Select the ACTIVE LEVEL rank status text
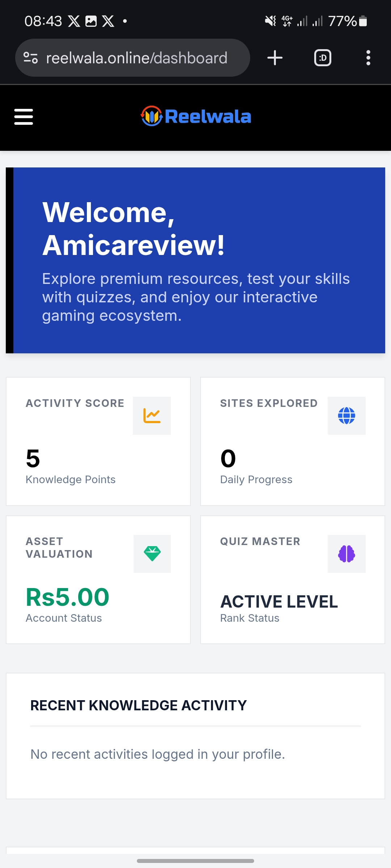This screenshot has height=868, width=391. tap(279, 602)
